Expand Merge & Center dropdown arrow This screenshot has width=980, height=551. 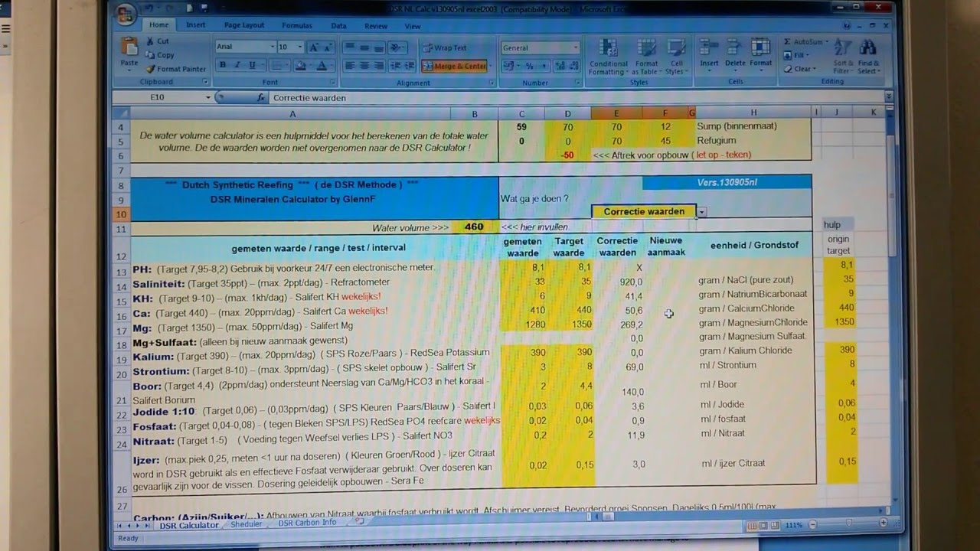[x=491, y=66]
